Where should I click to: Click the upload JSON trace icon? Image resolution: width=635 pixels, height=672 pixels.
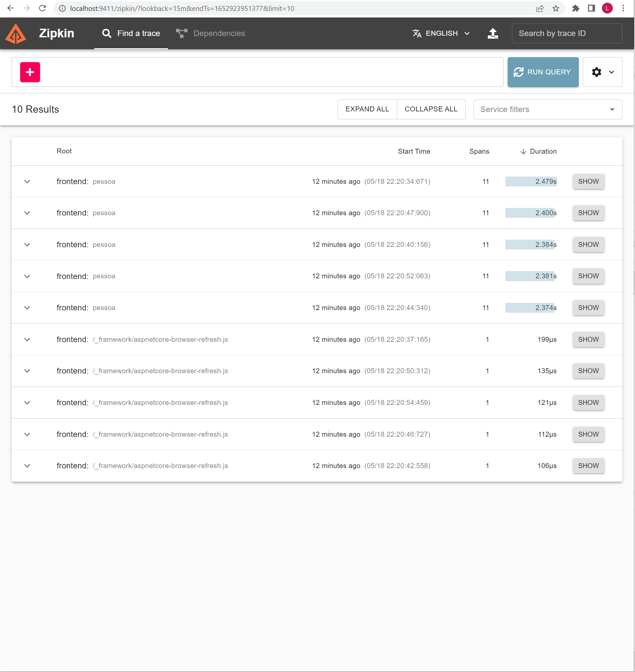click(492, 33)
